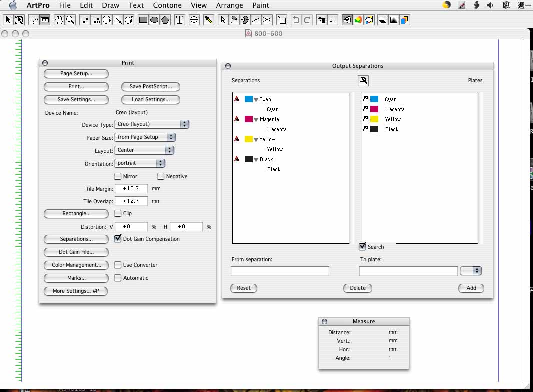Viewport: 533px width, 392px height.
Task: Click the send backward arrange icon
Action: pos(332,20)
